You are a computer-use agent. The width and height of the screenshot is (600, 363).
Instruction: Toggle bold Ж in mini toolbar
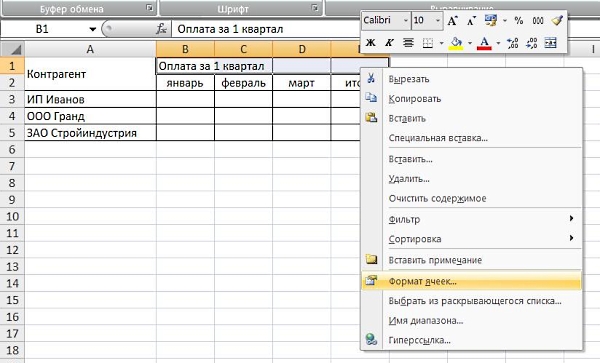click(370, 42)
